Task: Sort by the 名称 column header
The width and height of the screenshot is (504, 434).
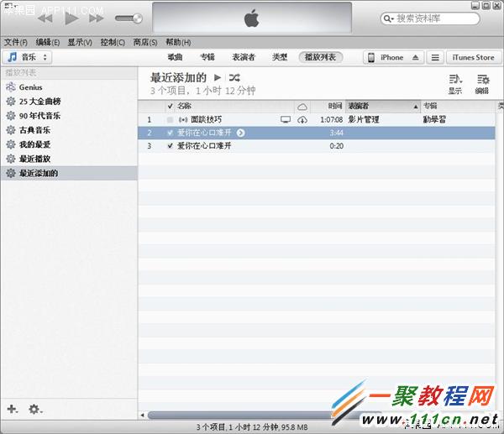Action: tap(185, 106)
